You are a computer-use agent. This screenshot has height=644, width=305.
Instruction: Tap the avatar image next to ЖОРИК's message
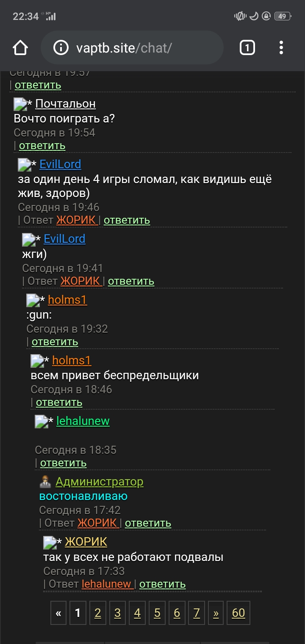coord(50,542)
